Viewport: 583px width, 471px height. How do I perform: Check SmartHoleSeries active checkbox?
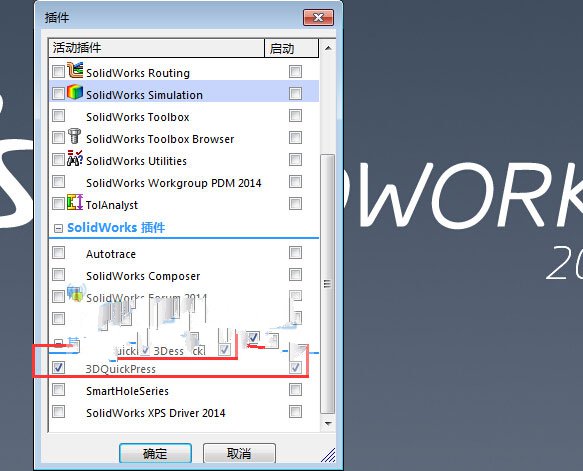(x=58, y=390)
